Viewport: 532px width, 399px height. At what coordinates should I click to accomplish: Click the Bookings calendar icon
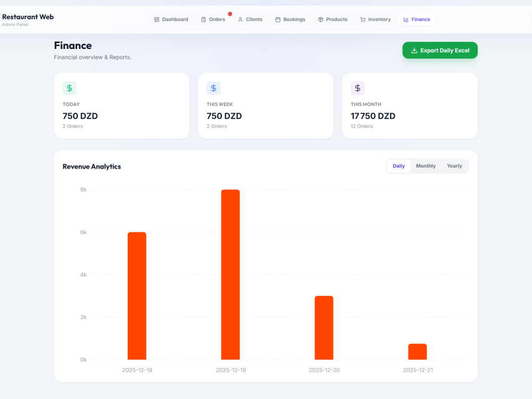point(278,20)
